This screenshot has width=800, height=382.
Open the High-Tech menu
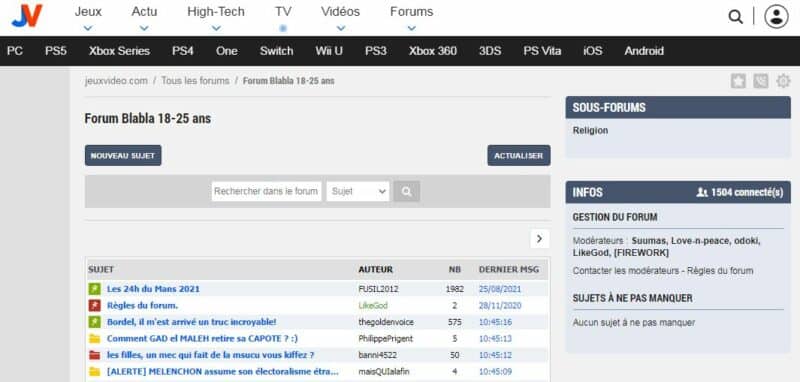(216, 12)
